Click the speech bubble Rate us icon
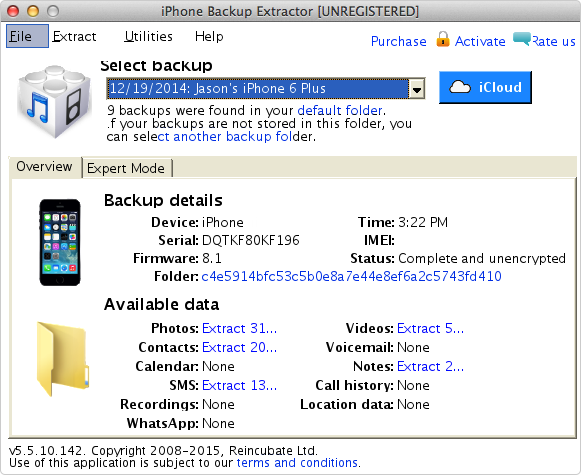This screenshot has width=581, height=475. (522, 39)
